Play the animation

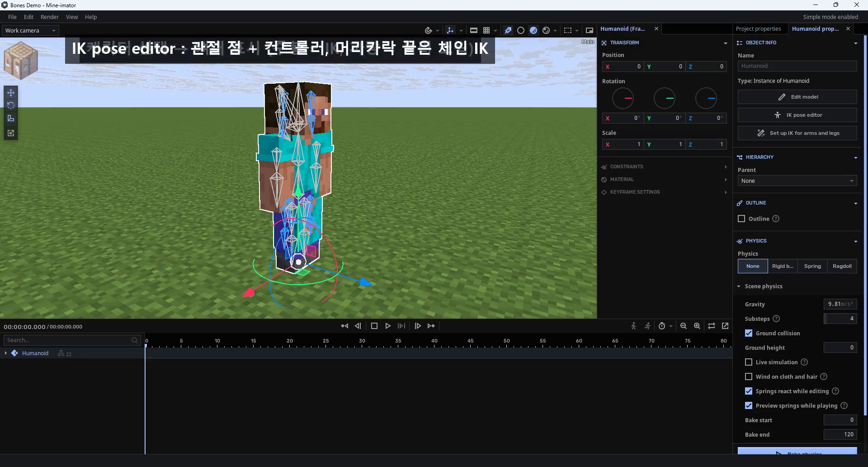pyautogui.click(x=388, y=326)
